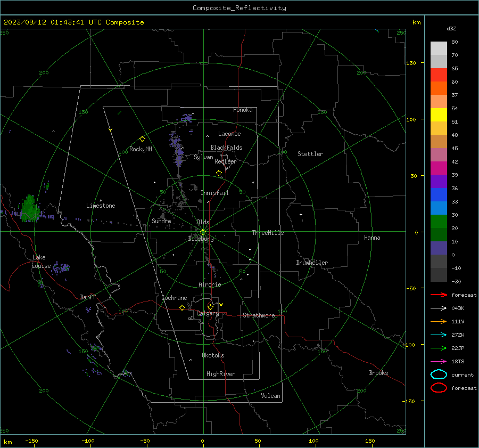The image size is (479, 448).
Task: Click the green 22JP arrow icon
Action: coord(439,348)
